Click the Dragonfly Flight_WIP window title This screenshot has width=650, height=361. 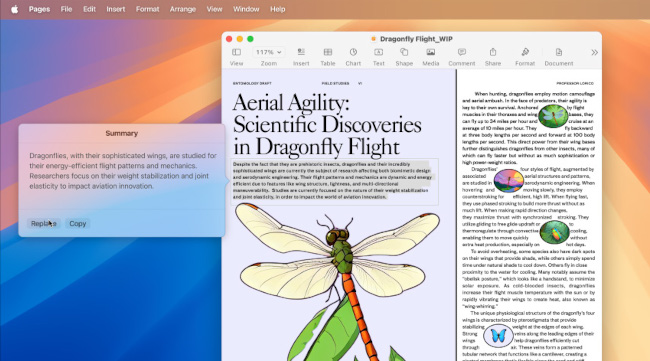pyautogui.click(x=416, y=39)
